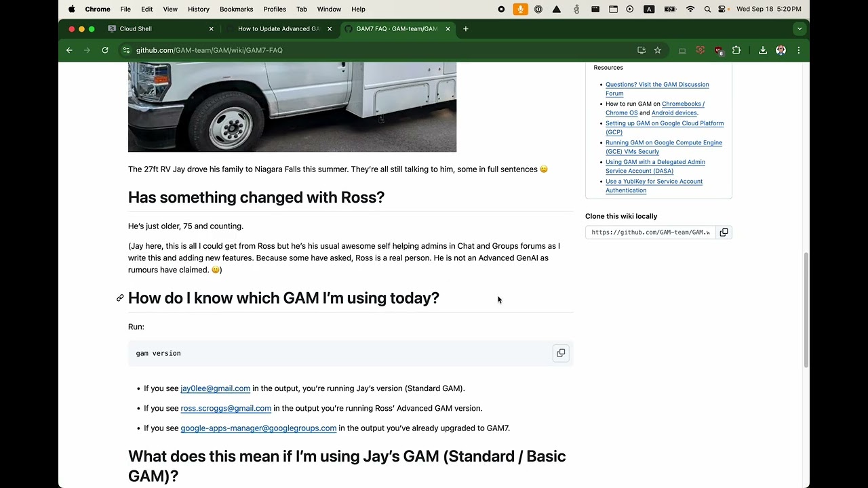Open a new browser tab
The image size is (868, 488).
[466, 29]
